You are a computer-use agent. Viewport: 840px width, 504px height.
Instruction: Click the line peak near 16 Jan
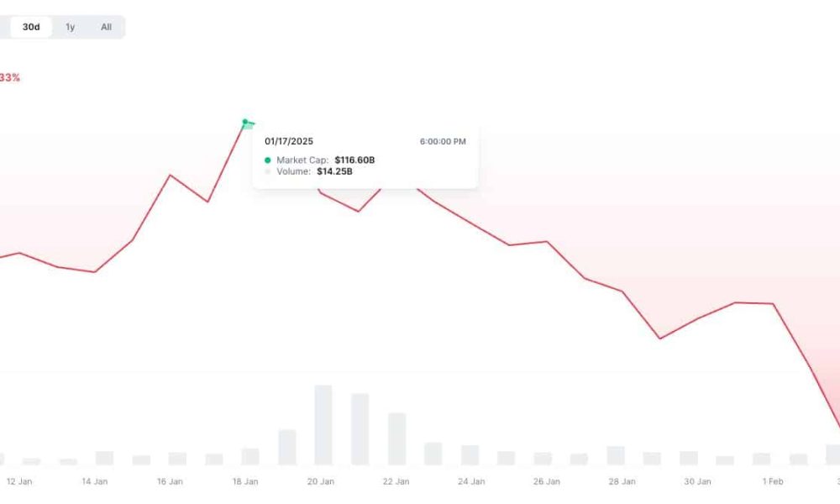[171, 176]
